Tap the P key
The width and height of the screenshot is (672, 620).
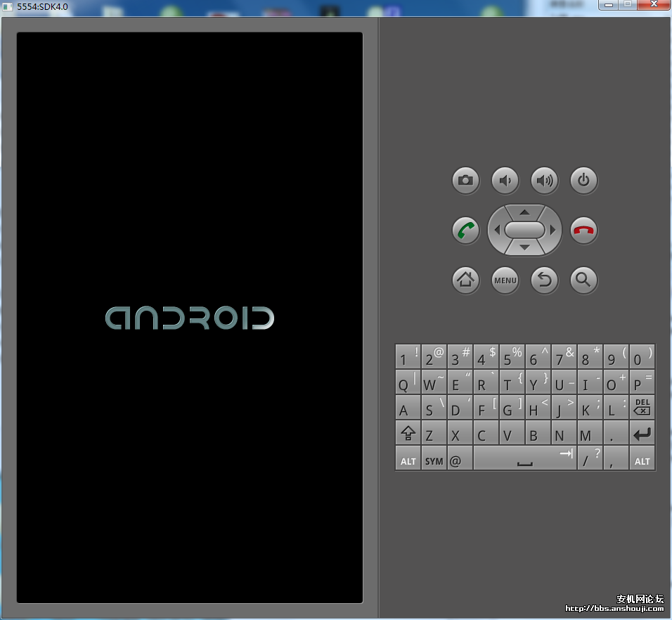(x=642, y=382)
